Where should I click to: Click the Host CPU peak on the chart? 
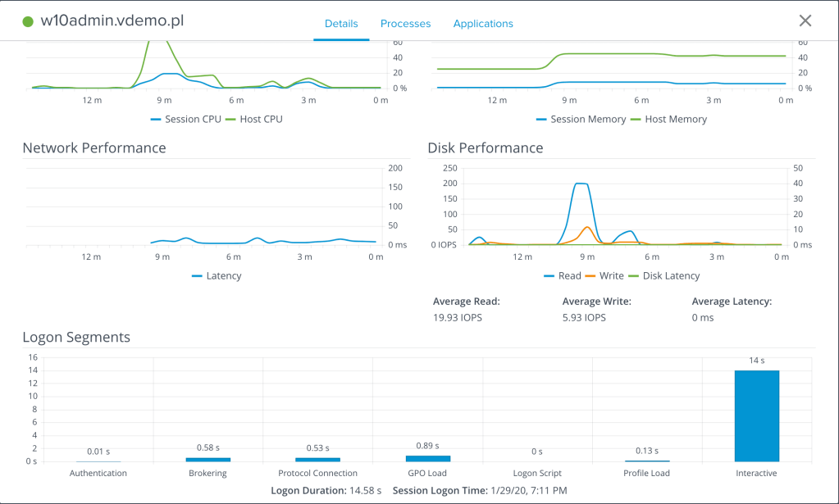coord(158,41)
